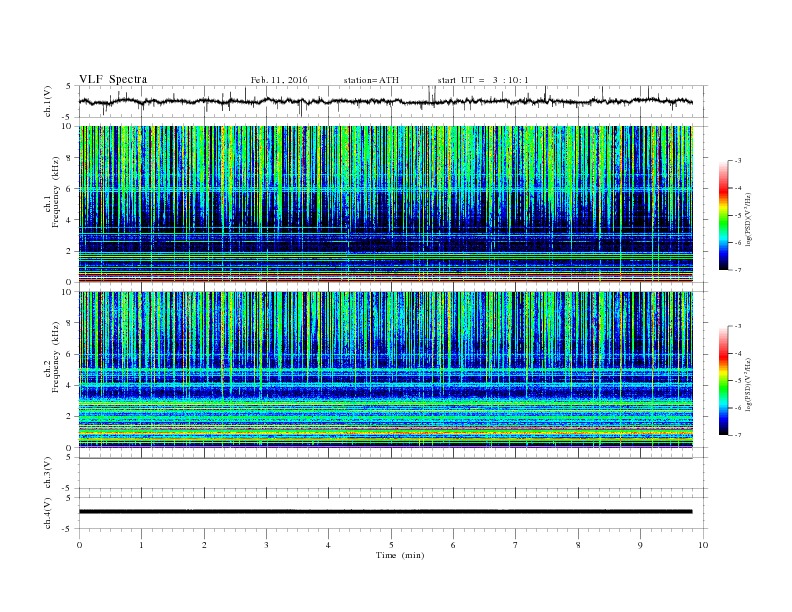The width and height of the screenshot is (792, 612).
Task: Click the '2' kHz tick of ch.2 spectrogram
Action: [x=70, y=417]
